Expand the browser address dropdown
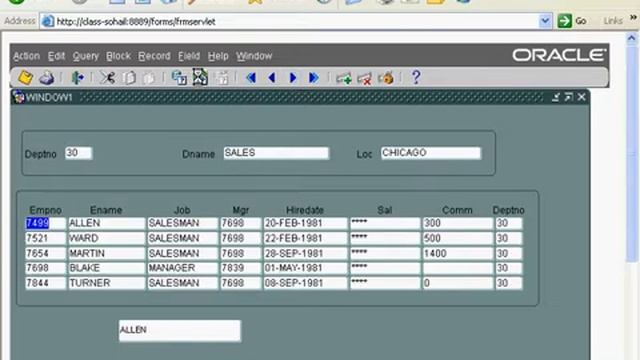This screenshot has height=360, width=640. tap(545, 21)
